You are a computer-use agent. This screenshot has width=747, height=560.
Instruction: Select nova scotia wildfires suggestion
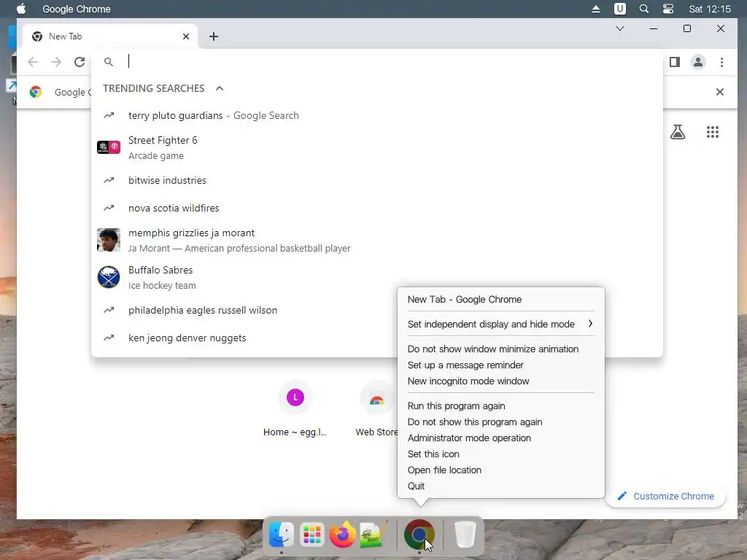pyautogui.click(x=377, y=208)
